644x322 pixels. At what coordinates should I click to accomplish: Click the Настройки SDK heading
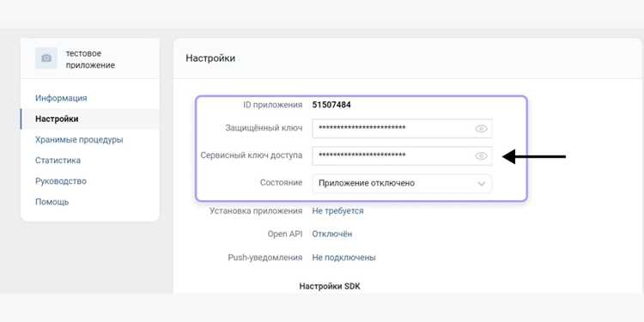pyautogui.click(x=330, y=286)
